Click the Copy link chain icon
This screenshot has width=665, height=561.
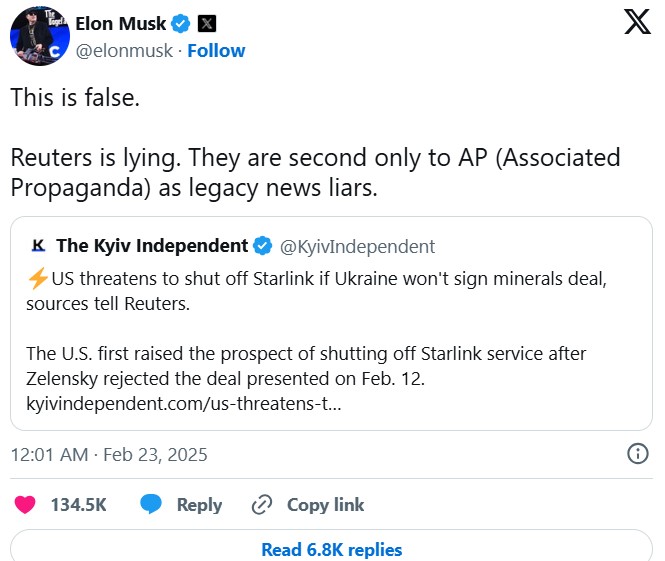tap(263, 505)
